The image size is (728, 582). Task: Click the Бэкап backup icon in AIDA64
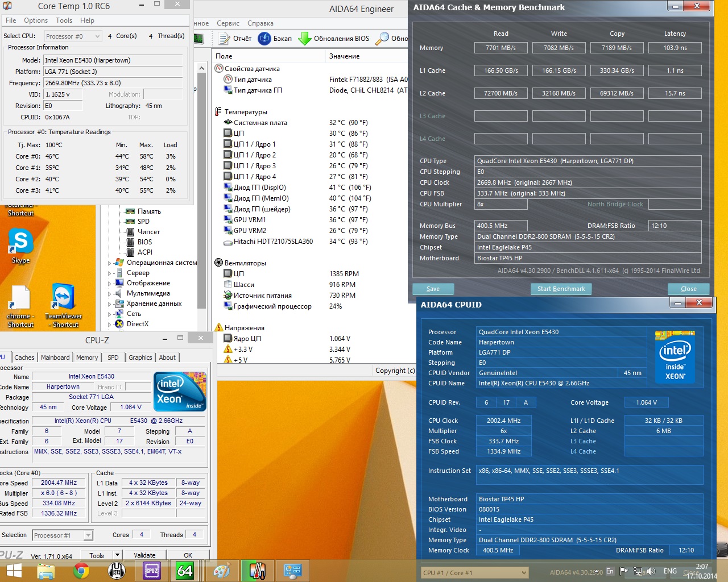[264, 38]
